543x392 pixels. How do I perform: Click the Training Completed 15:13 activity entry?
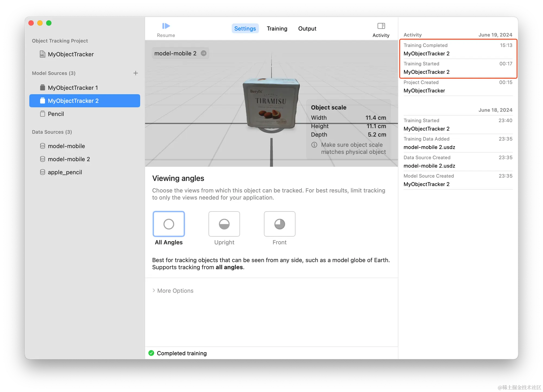point(458,49)
